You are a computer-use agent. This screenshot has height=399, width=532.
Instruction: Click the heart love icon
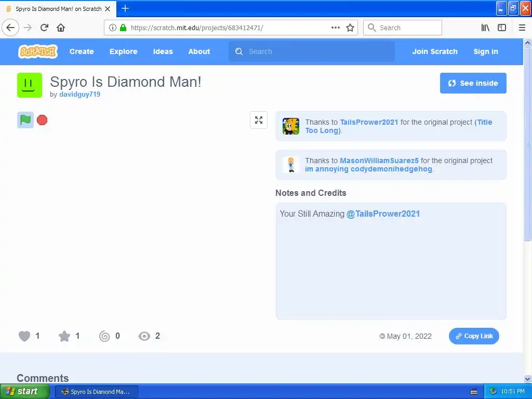[x=24, y=336]
